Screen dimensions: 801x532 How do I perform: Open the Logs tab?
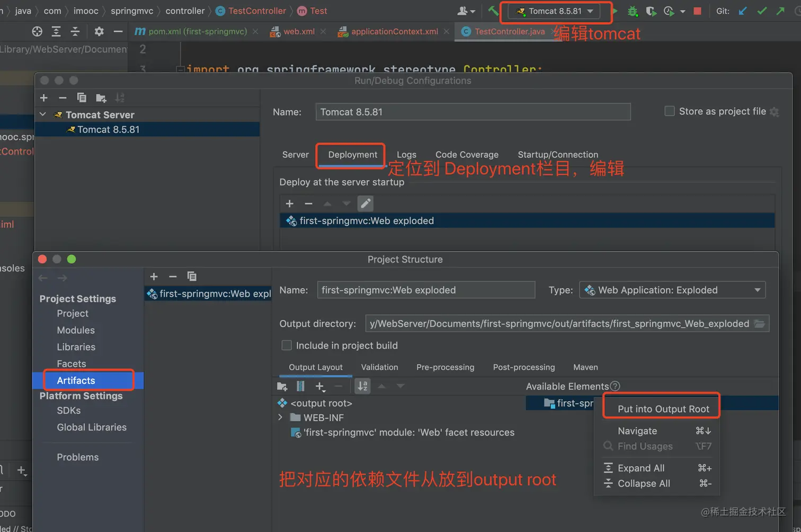coord(406,155)
